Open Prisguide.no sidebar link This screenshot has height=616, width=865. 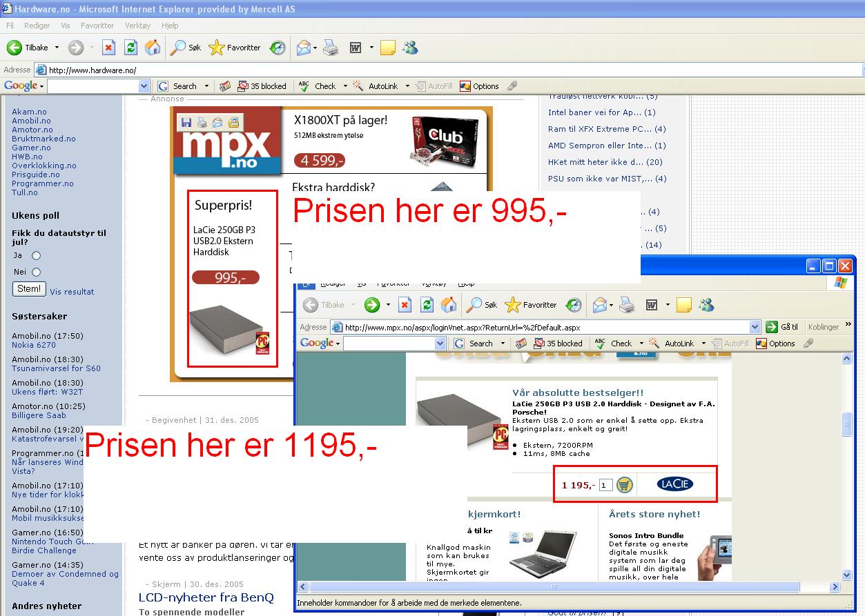[x=36, y=175]
